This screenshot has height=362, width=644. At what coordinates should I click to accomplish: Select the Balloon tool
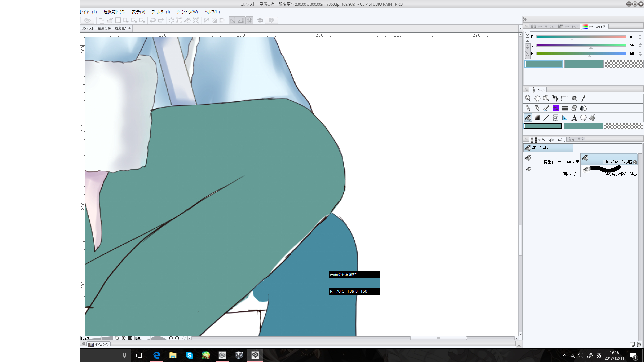tap(584, 118)
